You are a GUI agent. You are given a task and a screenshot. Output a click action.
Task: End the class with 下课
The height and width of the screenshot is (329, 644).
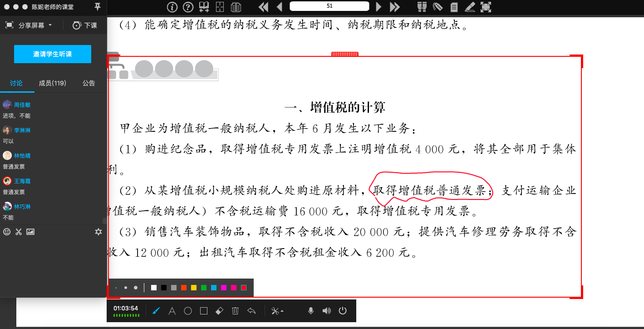coord(85,25)
